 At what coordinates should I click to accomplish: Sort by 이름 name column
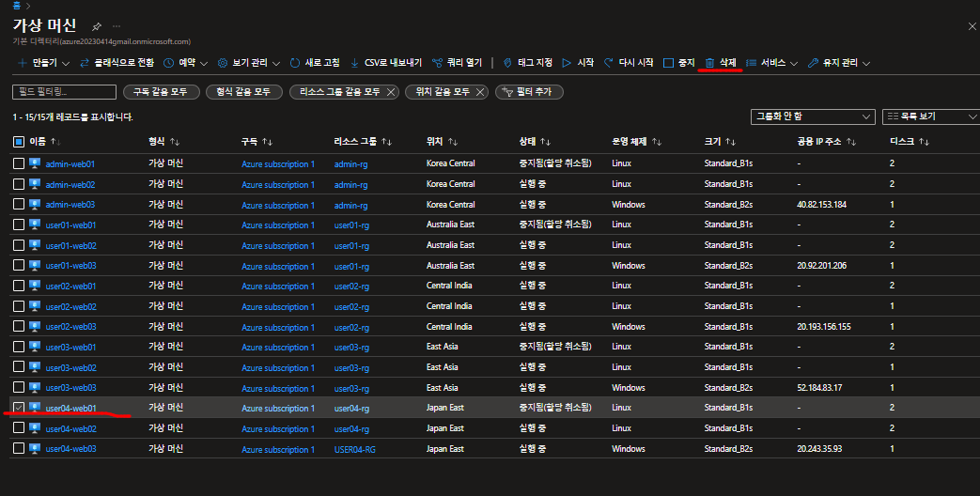coord(45,142)
